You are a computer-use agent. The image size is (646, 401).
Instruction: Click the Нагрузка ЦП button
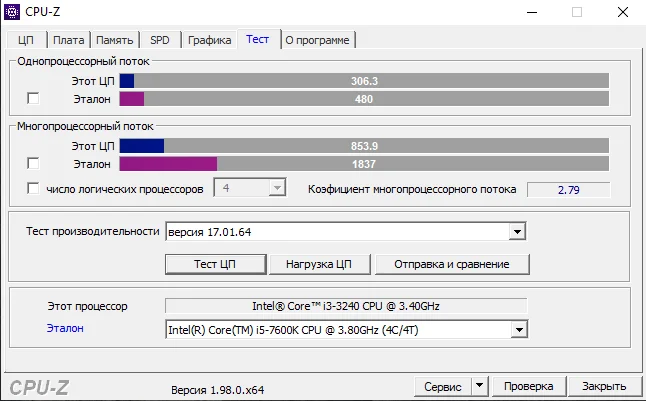(x=319, y=264)
